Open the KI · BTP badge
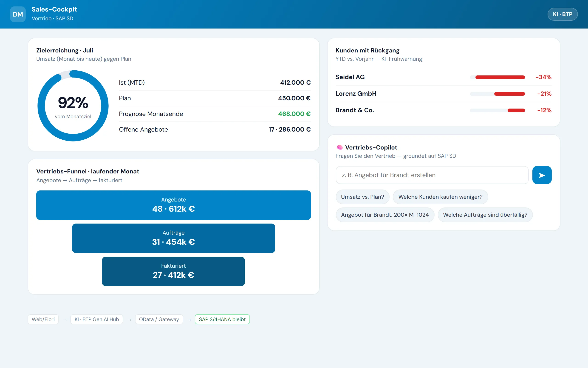 [563, 14]
